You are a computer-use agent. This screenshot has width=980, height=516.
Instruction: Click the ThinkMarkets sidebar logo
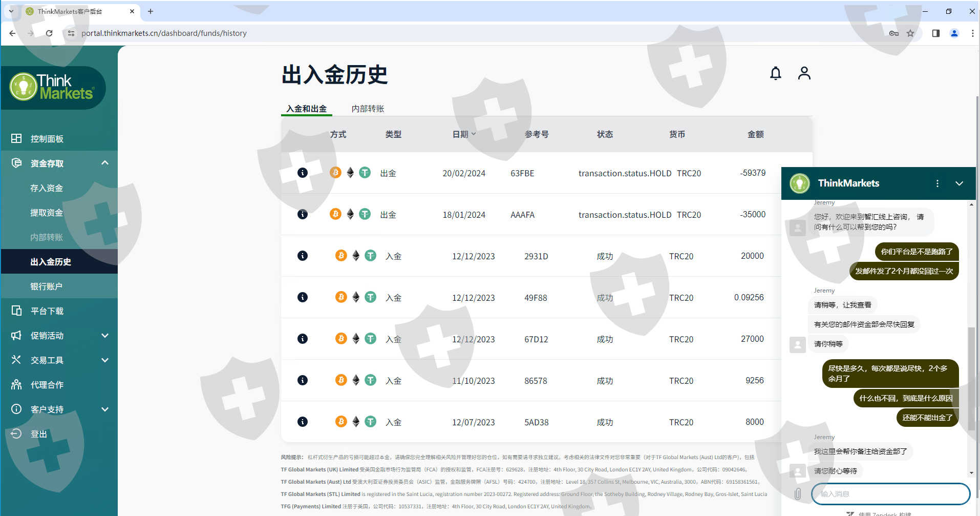[52, 87]
